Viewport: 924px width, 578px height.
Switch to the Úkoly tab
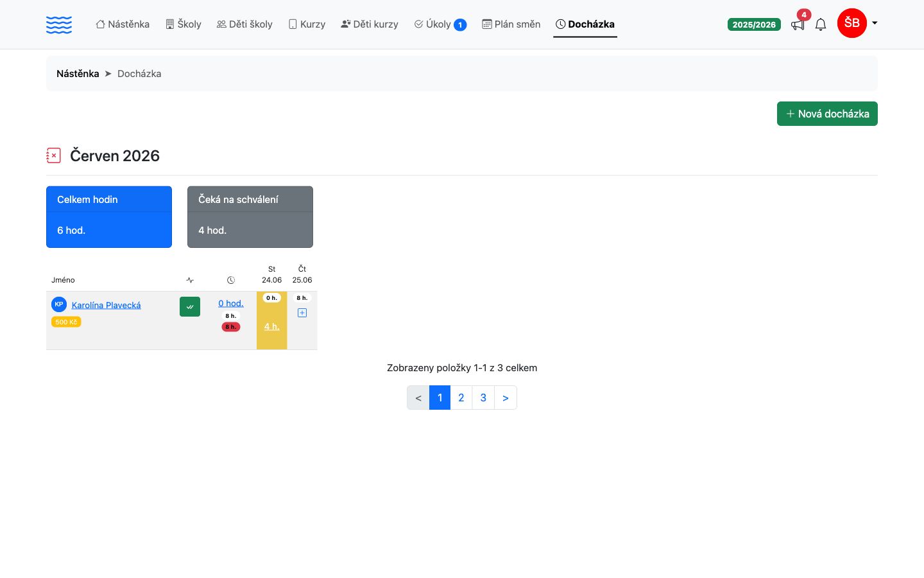click(440, 24)
